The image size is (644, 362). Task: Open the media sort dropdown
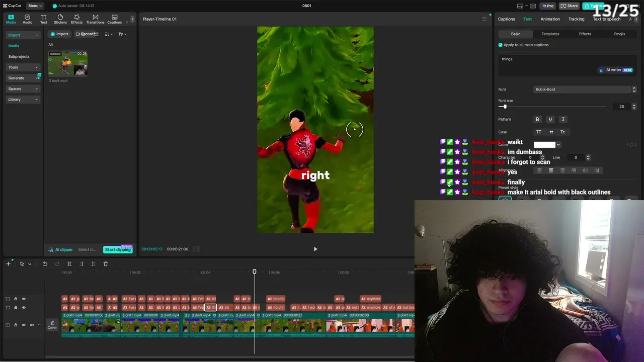(108, 34)
